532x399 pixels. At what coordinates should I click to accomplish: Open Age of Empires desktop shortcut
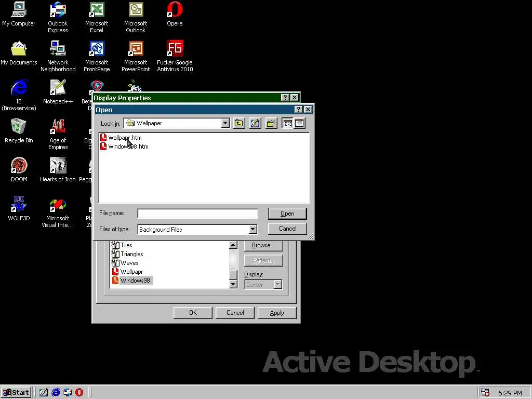(x=58, y=135)
